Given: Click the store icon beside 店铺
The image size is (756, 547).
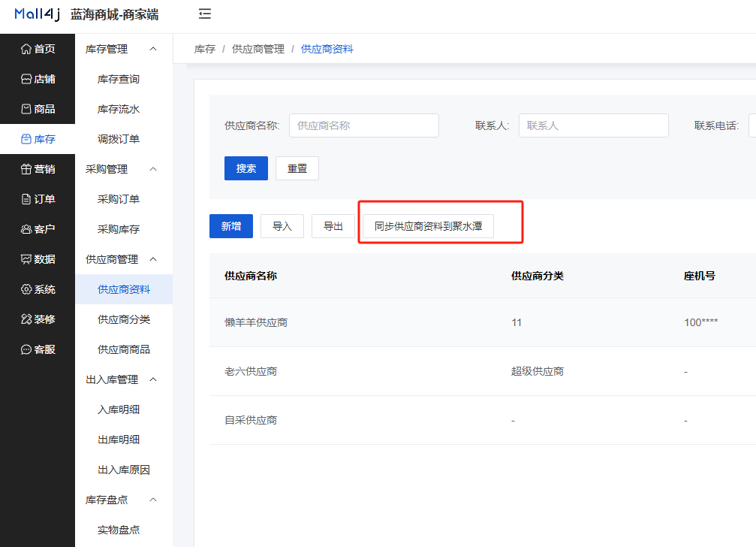Looking at the screenshot, I should point(26,79).
